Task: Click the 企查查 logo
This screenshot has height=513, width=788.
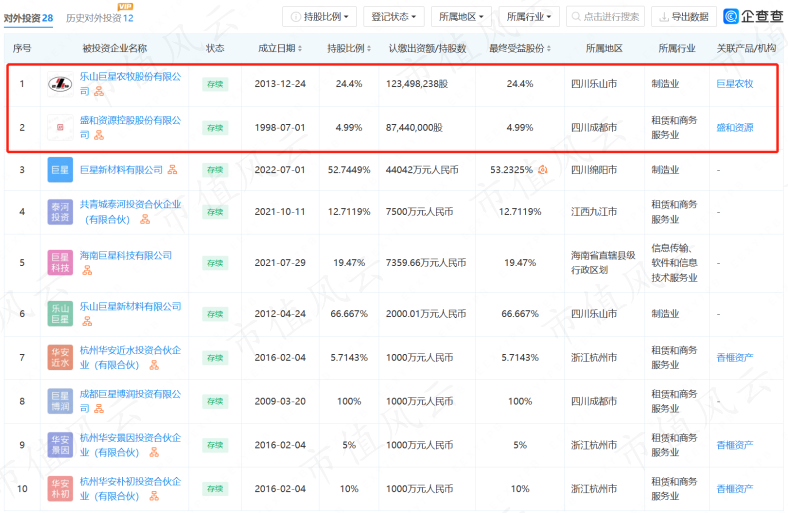Action: pos(753,17)
